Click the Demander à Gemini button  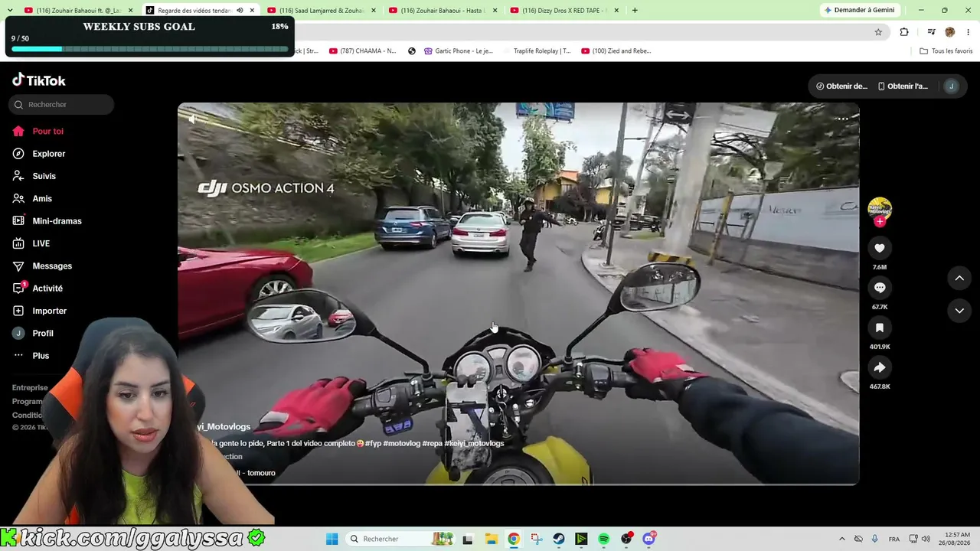point(860,10)
